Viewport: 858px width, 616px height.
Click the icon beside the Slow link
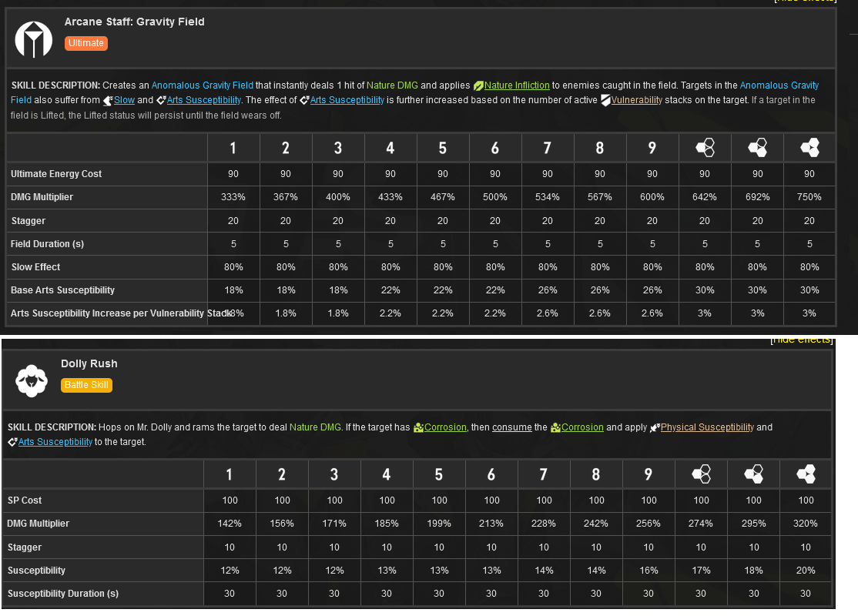point(108,101)
